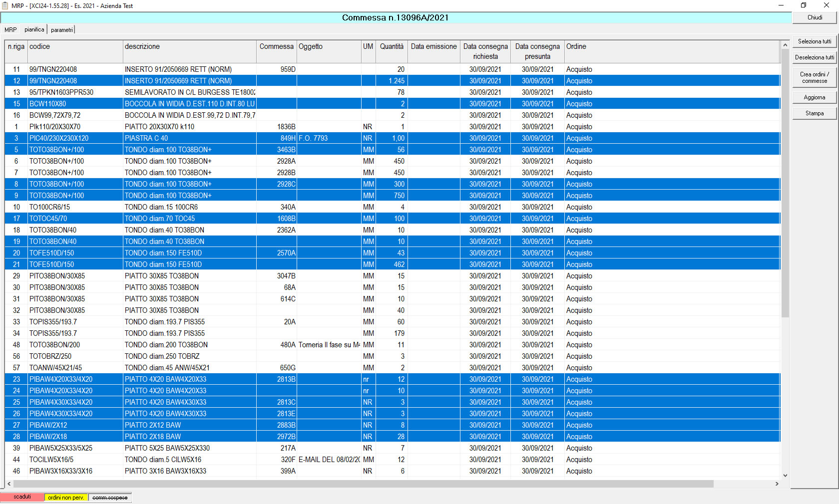Image resolution: width=839 pixels, height=504 pixels.
Task: Click the vertical scrollbar up arrow
Action: (785, 45)
